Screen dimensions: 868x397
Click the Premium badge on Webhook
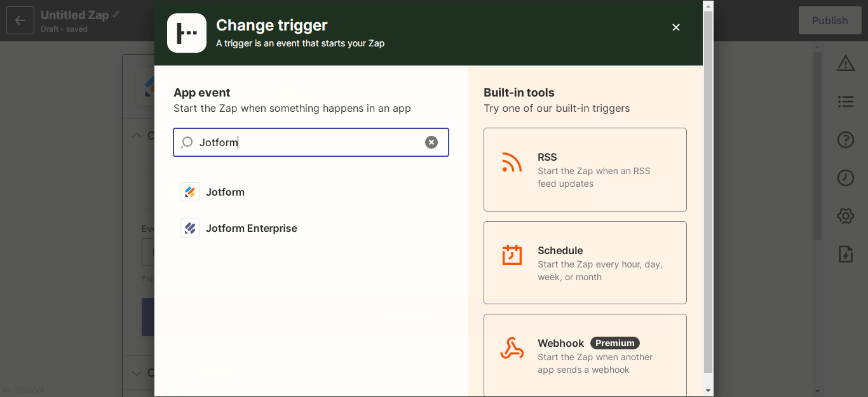point(614,343)
